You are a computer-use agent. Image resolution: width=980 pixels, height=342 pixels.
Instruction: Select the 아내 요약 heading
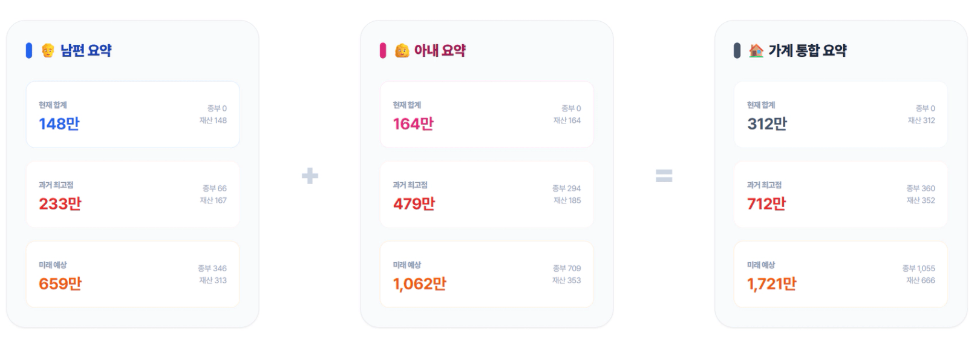(x=440, y=50)
